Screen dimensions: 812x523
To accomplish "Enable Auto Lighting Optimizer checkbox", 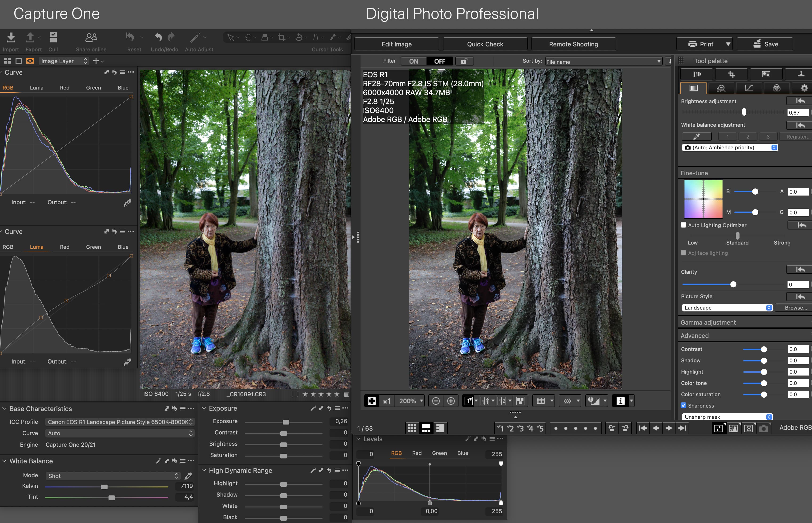I will 684,225.
